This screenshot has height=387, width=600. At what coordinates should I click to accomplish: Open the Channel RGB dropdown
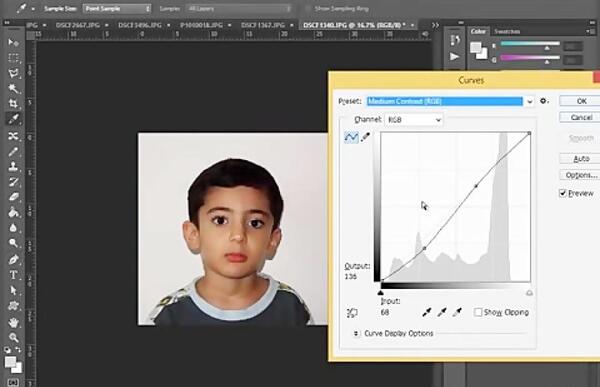point(414,120)
